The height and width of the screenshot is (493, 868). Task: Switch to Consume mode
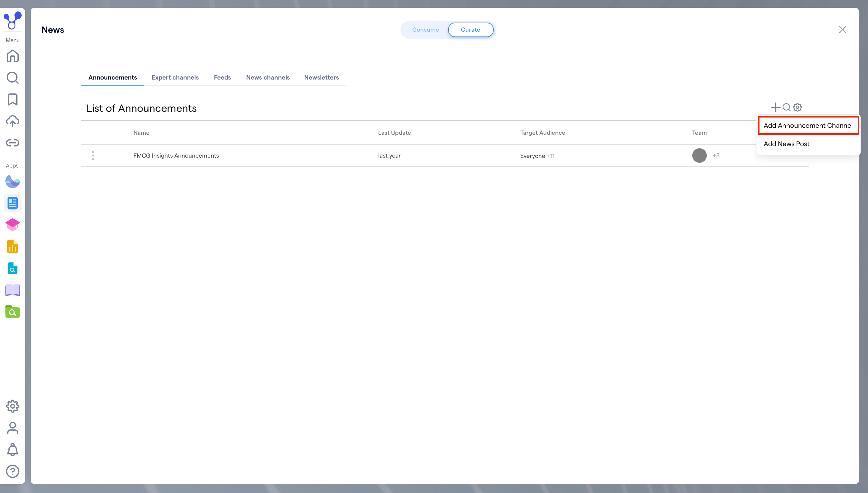click(426, 30)
